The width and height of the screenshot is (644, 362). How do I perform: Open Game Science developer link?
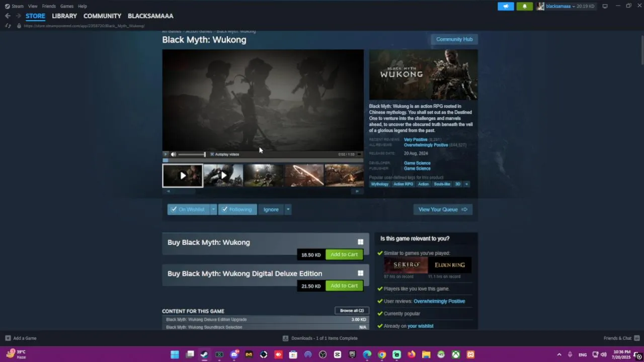(417, 163)
